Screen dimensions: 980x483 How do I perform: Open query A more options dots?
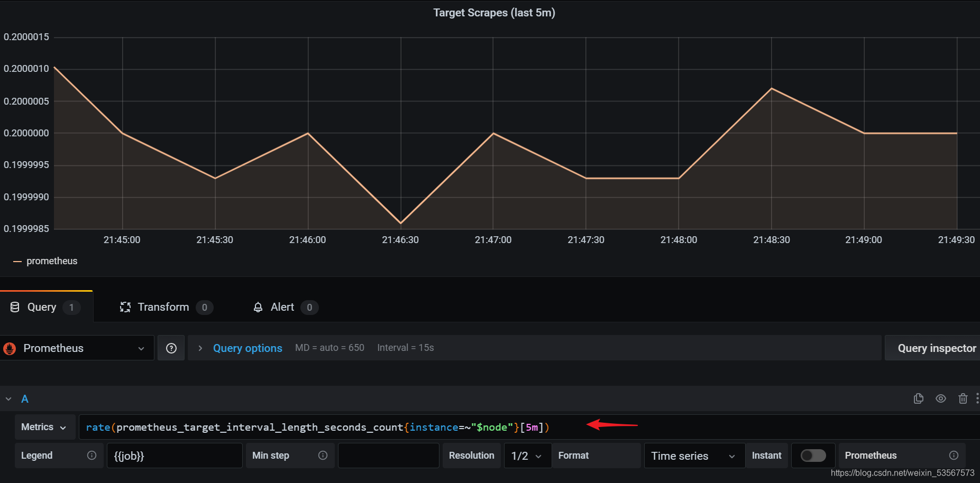[977, 398]
